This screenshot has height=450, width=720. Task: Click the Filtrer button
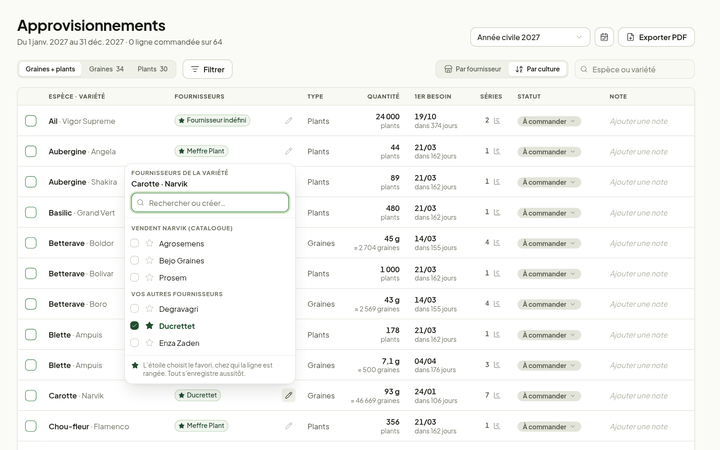(208, 69)
